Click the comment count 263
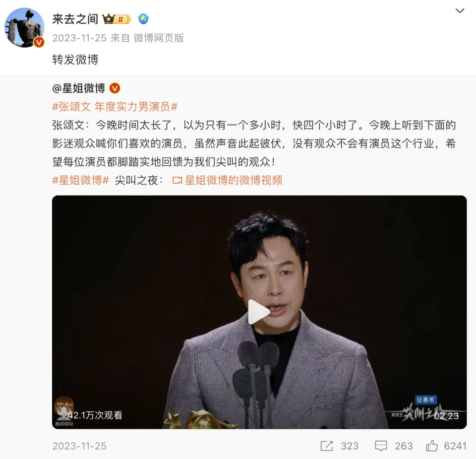 [x=404, y=446]
